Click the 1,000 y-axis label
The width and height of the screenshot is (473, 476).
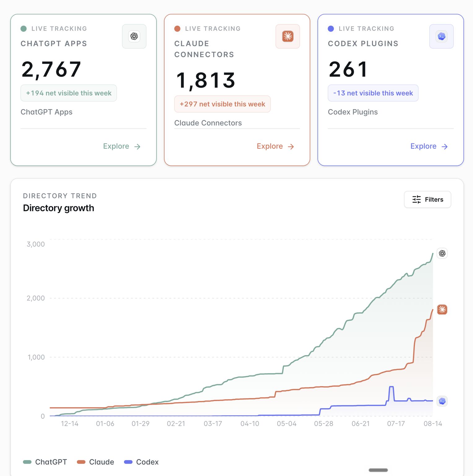point(36,357)
